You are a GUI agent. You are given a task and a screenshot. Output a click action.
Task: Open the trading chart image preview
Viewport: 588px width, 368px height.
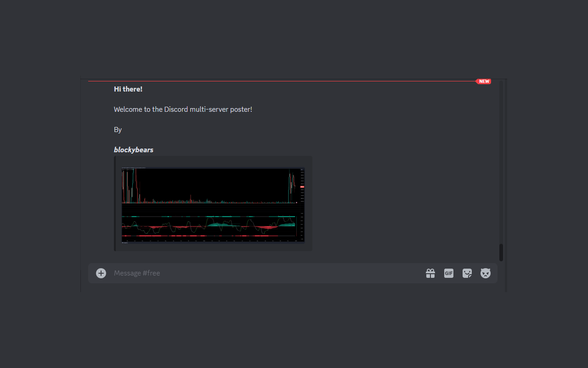(x=213, y=205)
